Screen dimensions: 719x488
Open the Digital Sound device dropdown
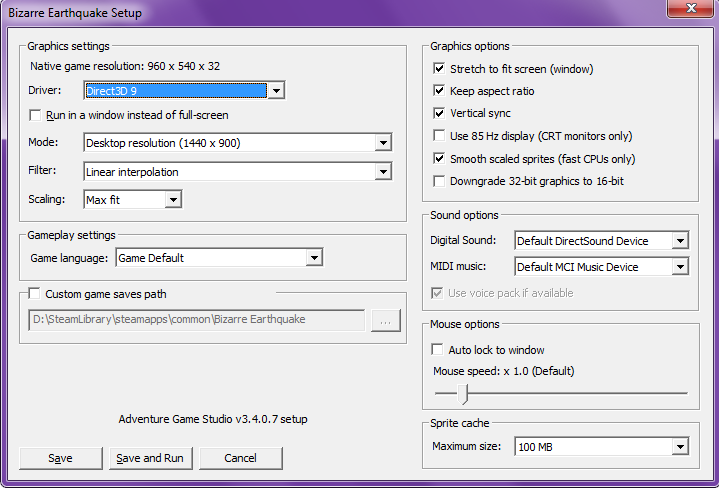click(x=680, y=241)
